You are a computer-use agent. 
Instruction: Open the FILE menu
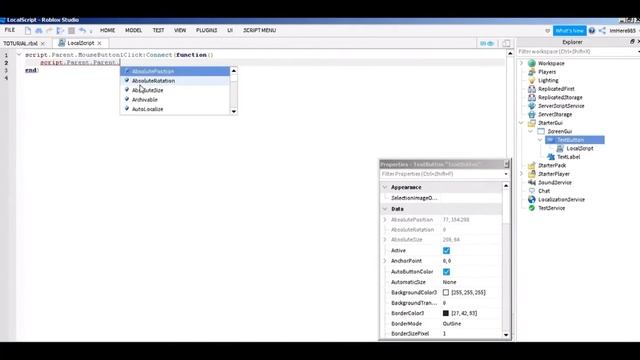(x=10, y=30)
